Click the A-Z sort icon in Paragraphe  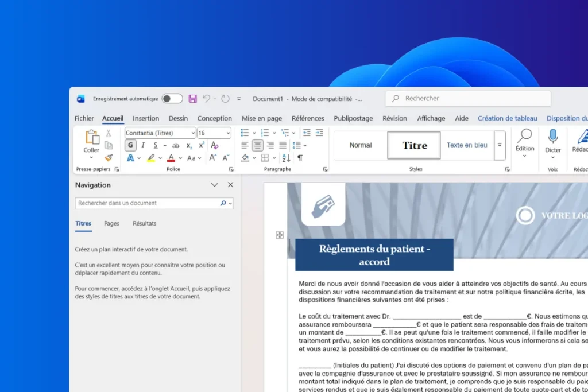[286, 157]
